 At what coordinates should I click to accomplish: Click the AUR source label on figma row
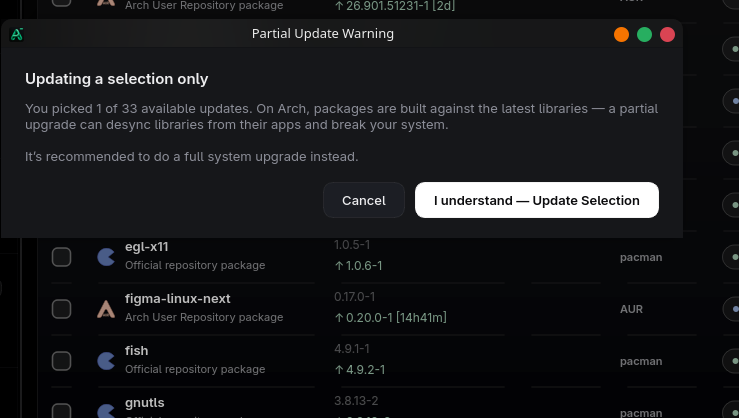(x=631, y=309)
